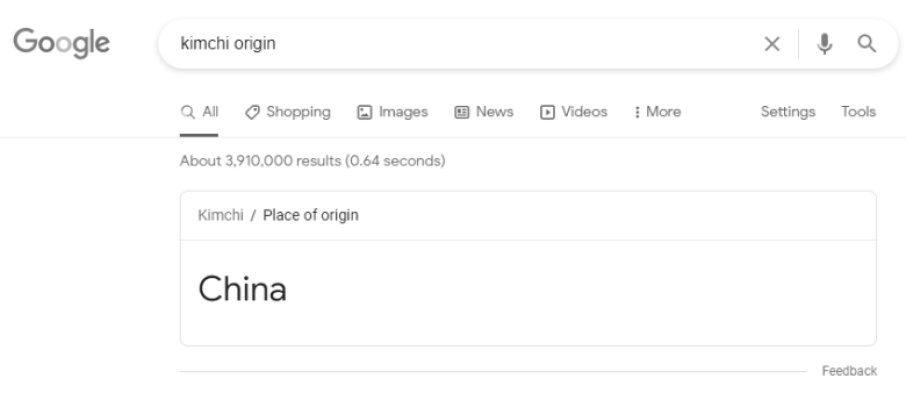Click the 'China' answer text
Image resolution: width=906 pixels, height=400 pixels.
click(242, 289)
